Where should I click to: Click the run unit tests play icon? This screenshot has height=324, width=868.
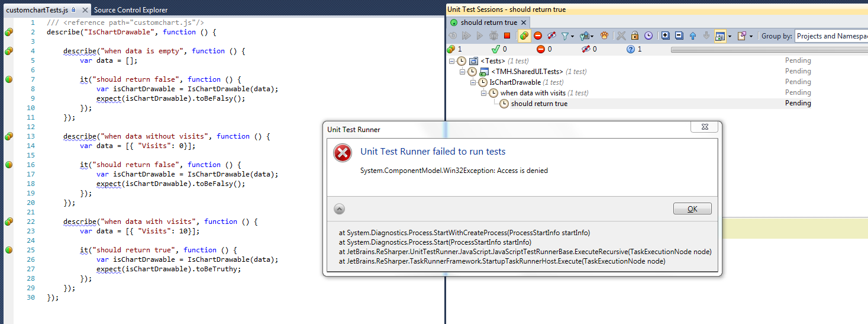[x=480, y=36]
